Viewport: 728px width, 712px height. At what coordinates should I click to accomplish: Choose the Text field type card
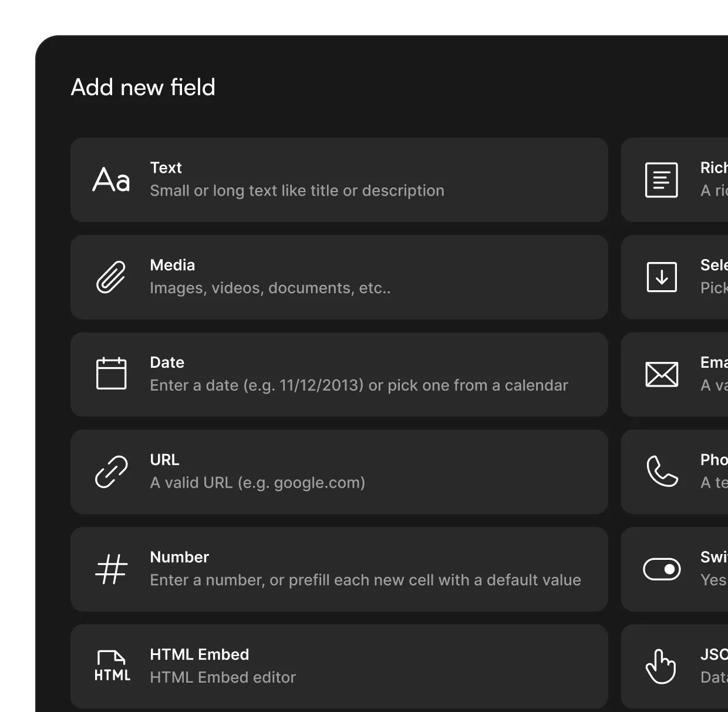pos(339,180)
